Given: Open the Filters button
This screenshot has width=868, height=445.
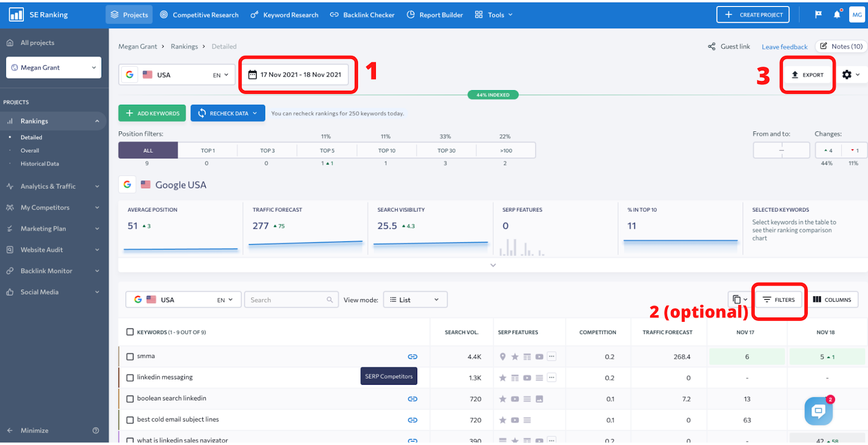Looking at the screenshot, I should coord(779,300).
